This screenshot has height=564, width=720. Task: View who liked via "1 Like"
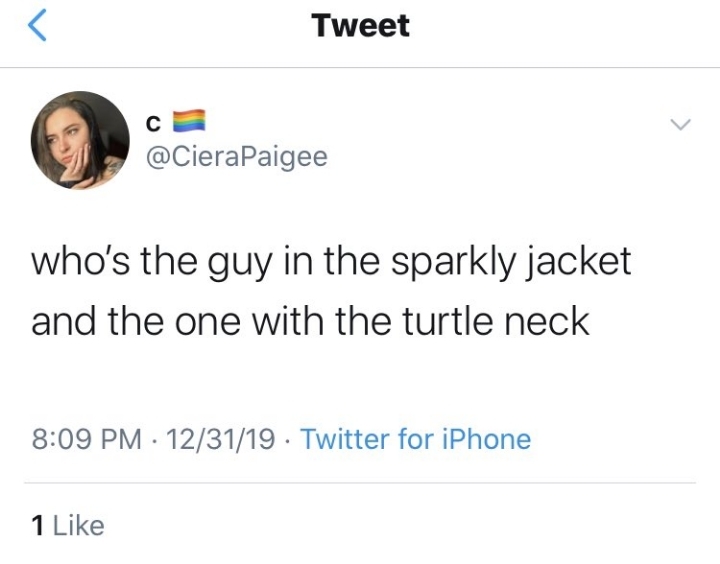(68, 524)
